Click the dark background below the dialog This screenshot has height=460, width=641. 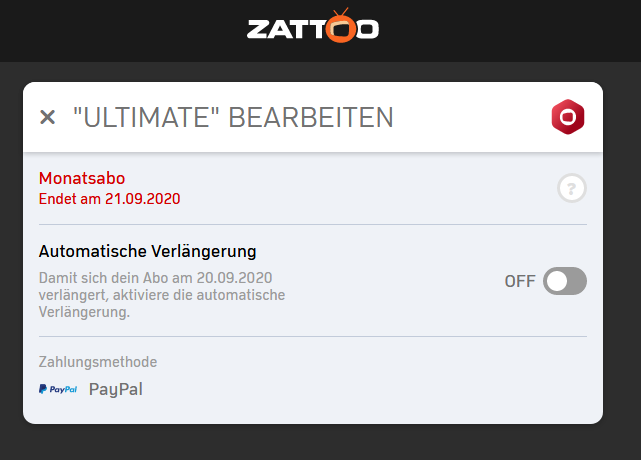point(320,442)
